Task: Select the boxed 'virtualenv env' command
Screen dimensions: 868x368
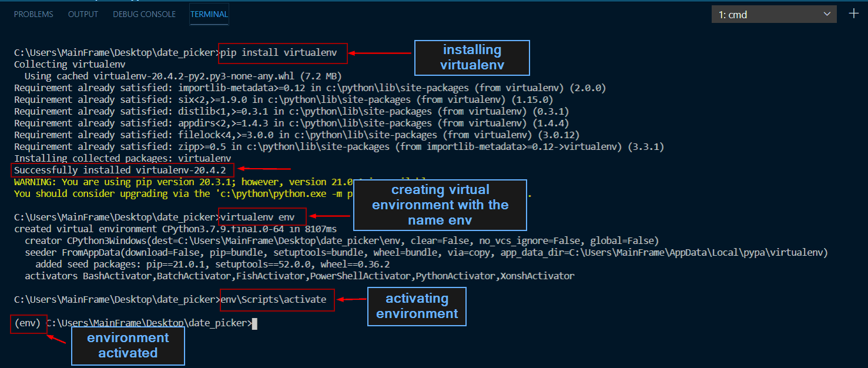Action: pos(262,216)
